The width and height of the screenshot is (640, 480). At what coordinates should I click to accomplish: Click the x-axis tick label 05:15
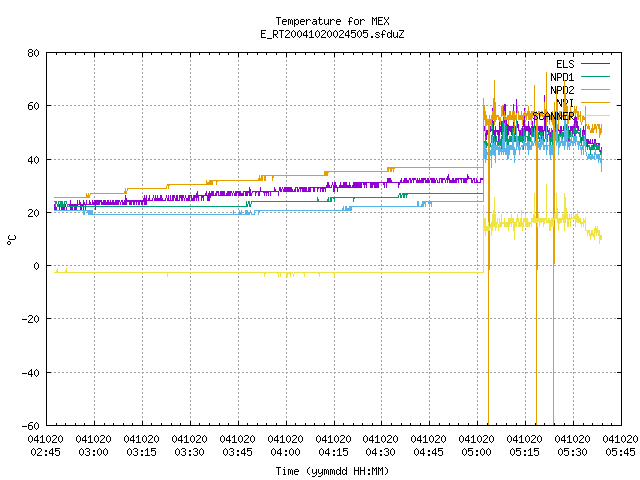pyautogui.click(x=524, y=452)
